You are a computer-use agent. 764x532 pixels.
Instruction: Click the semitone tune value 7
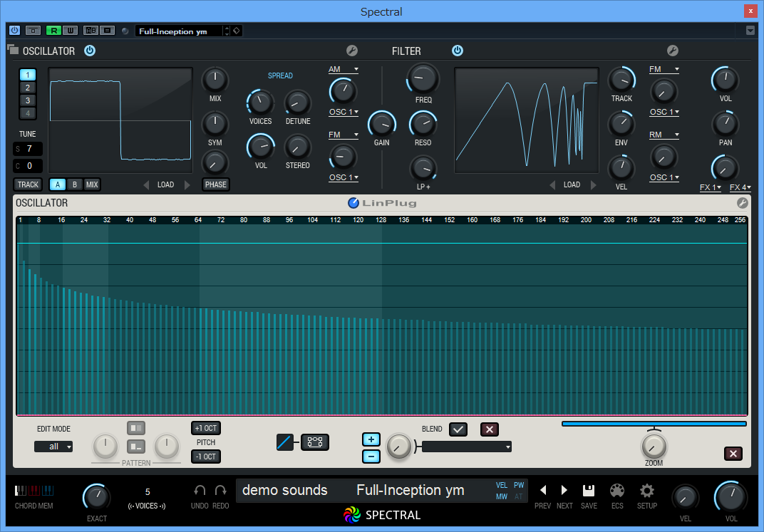pos(29,148)
